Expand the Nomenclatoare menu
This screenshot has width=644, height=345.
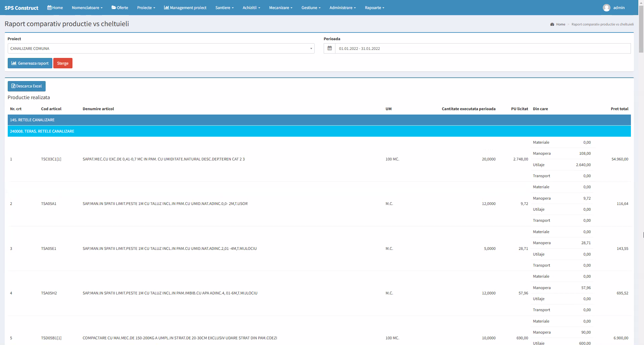[x=87, y=8]
